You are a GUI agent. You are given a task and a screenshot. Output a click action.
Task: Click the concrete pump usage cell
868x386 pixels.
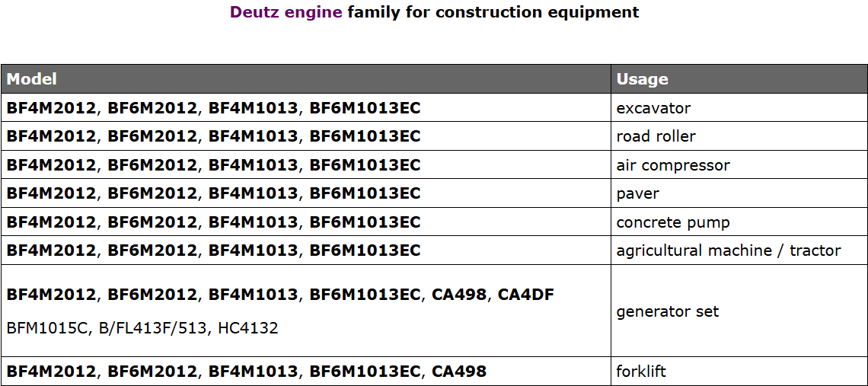(739, 222)
